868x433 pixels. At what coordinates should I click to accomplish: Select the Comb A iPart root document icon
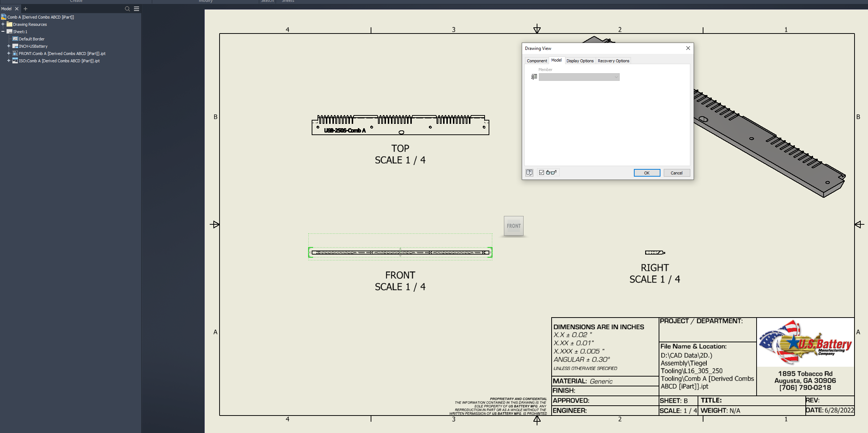pyautogui.click(x=4, y=17)
